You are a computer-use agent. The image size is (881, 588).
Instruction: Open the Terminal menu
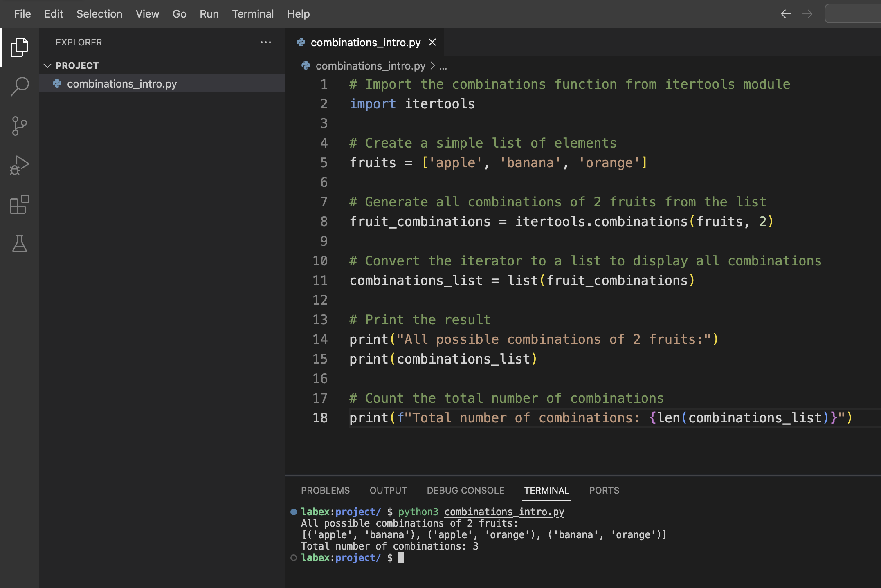coord(253,14)
